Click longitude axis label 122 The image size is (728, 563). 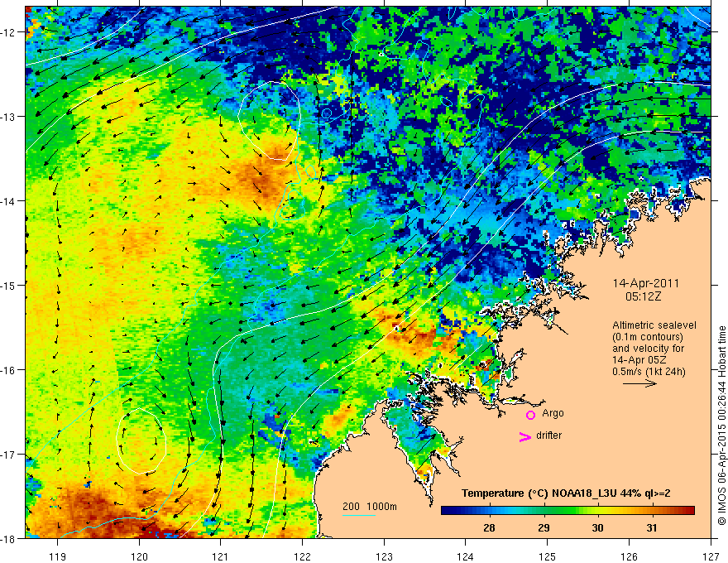tap(302, 556)
